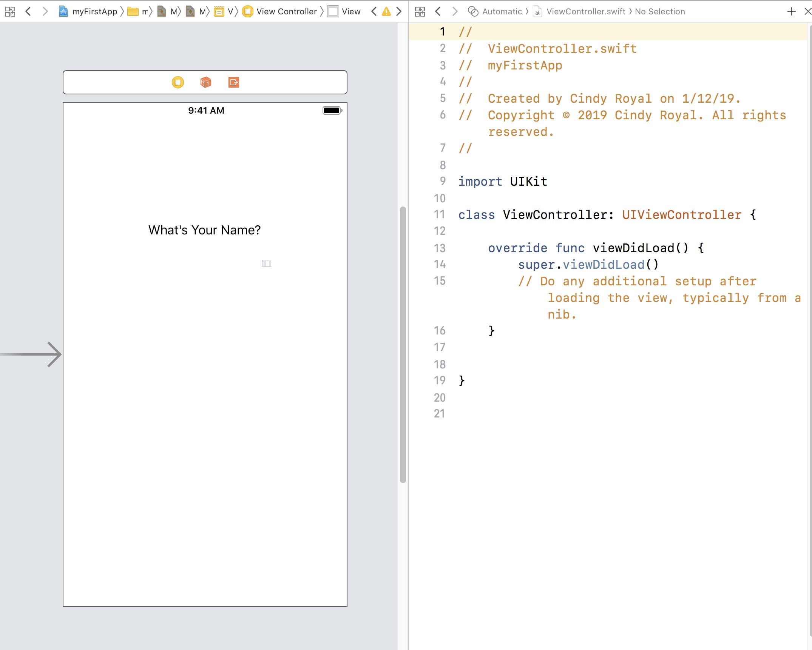This screenshot has width=812, height=650.
Task: Select the What's Your Name? label
Action: tap(204, 230)
